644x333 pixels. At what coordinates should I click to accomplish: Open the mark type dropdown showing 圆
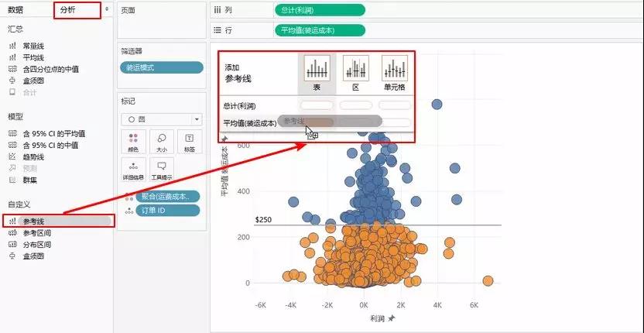161,119
